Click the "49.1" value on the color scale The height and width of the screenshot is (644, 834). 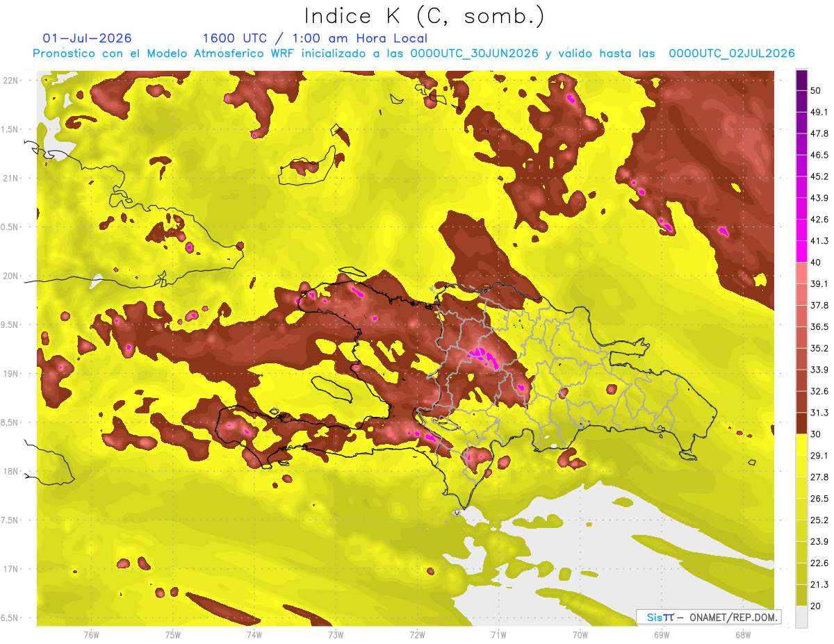click(x=819, y=112)
